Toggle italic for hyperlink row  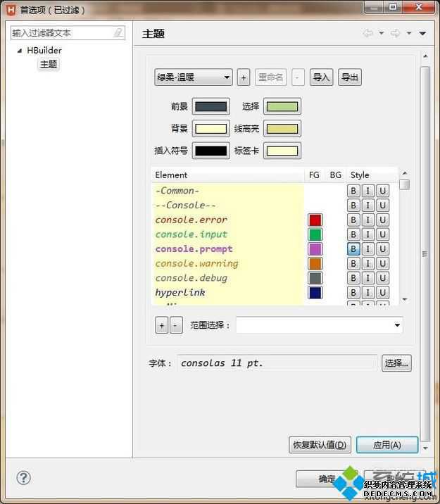(368, 292)
